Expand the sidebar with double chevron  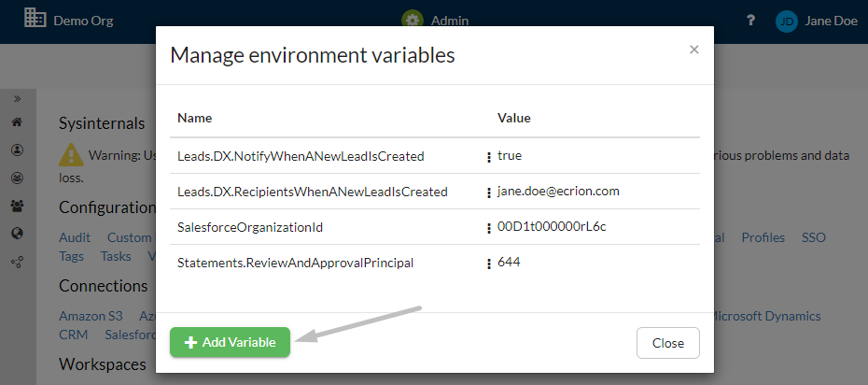click(x=17, y=99)
